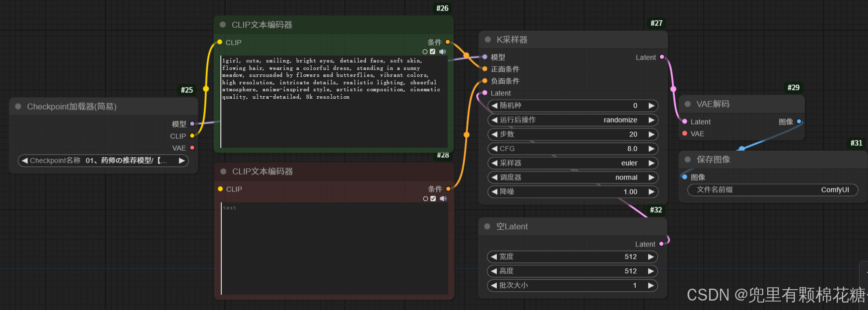Collapse node #28 CLIP文本编码器 via title dot
Screen dimensions: 868x310
pos(223,172)
